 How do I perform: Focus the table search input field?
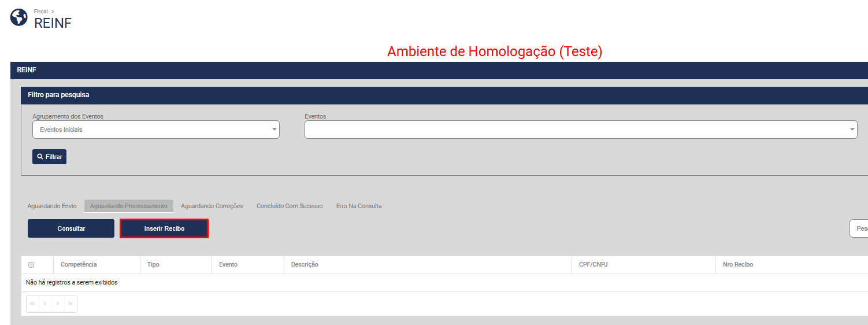859,228
